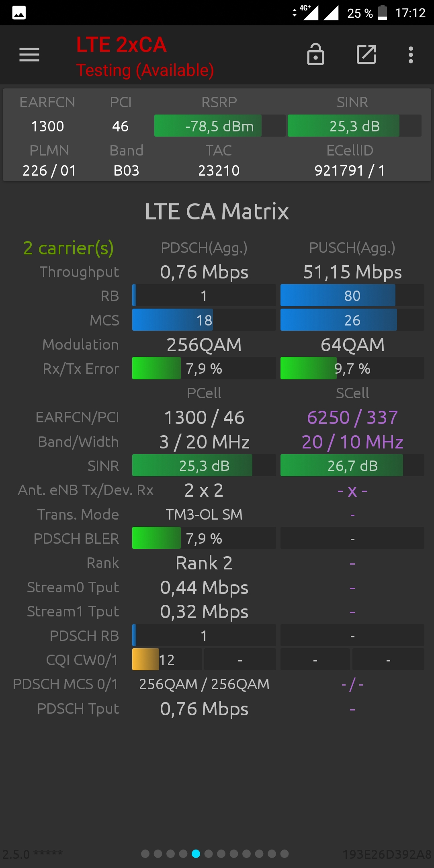Screen dimensions: 434x868
Task: Tap the PUSCH RB 80 bar
Action: (x=352, y=296)
